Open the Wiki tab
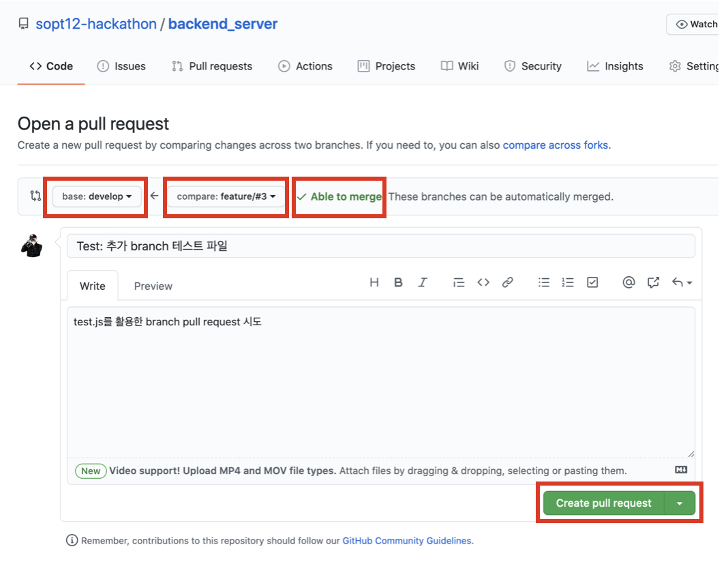This screenshot has width=728, height=577. coord(459,66)
